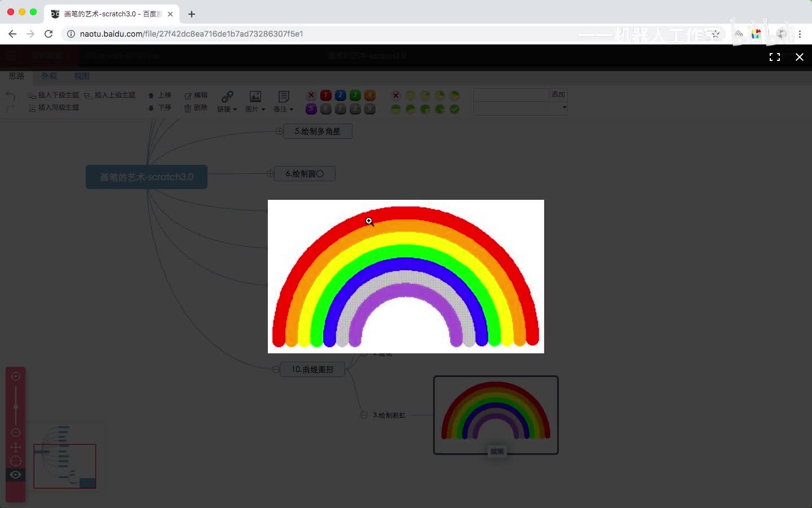Click the navigator zoom slider handle
The image size is (812, 508).
tap(16, 406)
